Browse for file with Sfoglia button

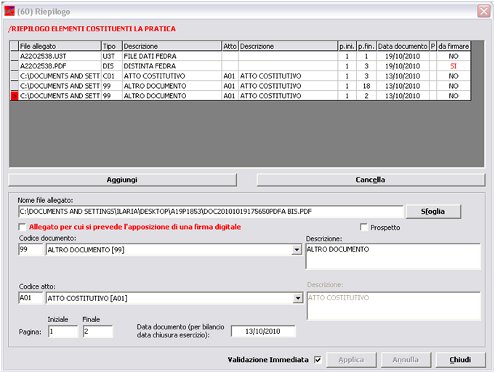click(433, 211)
